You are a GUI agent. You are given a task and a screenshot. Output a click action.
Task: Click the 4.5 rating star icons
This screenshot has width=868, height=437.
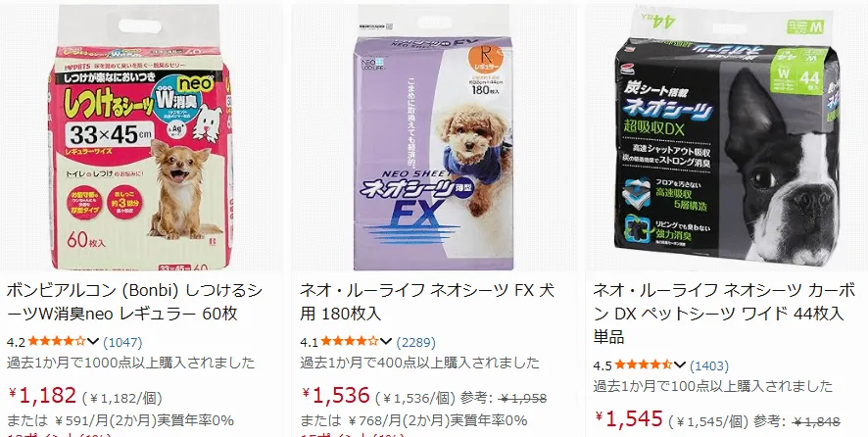click(x=644, y=364)
